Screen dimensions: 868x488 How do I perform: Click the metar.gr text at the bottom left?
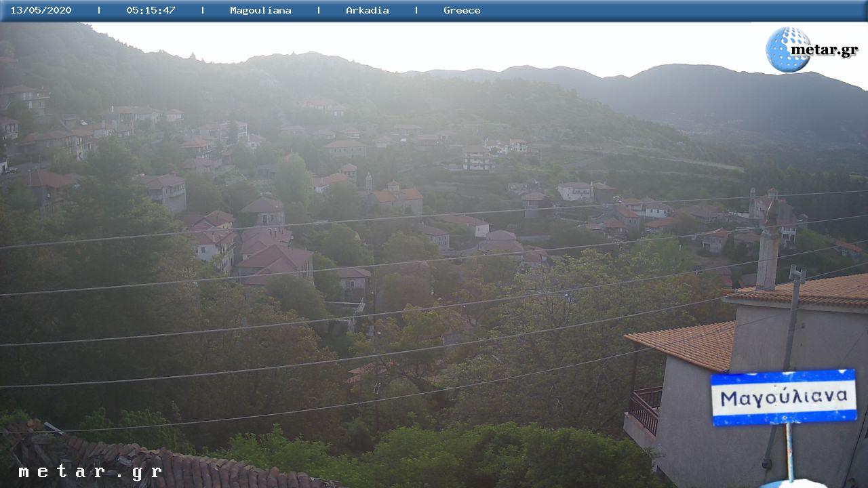(90, 472)
